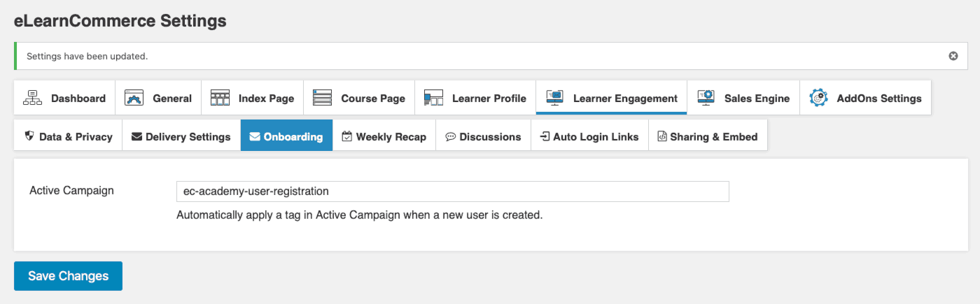The height and width of the screenshot is (304, 980).
Task: Click the Course Page rows icon
Action: click(x=322, y=98)
